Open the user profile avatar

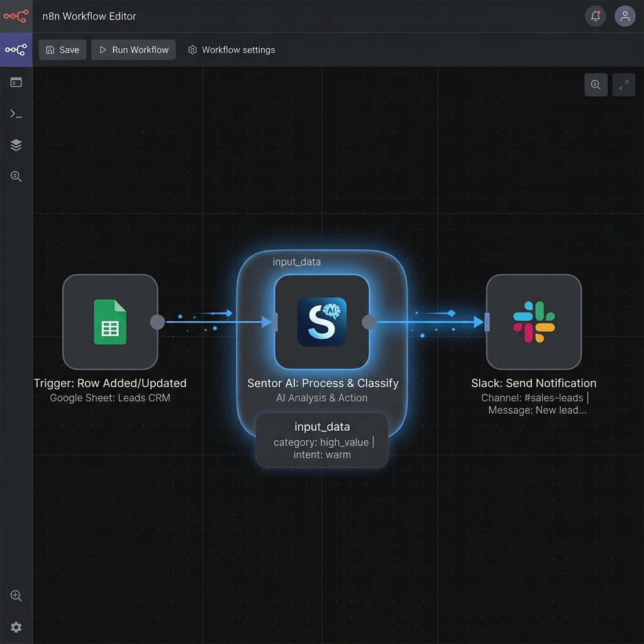coord(625,16)
